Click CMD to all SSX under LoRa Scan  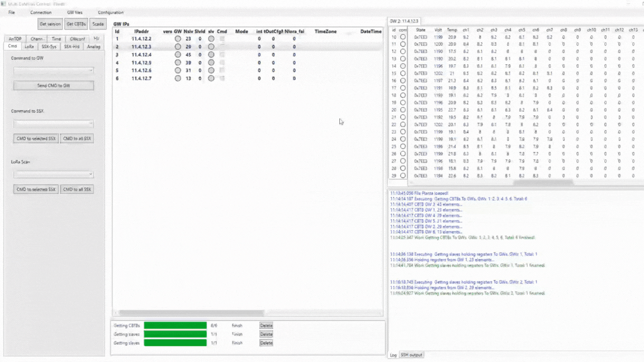[x=77, y=189]
